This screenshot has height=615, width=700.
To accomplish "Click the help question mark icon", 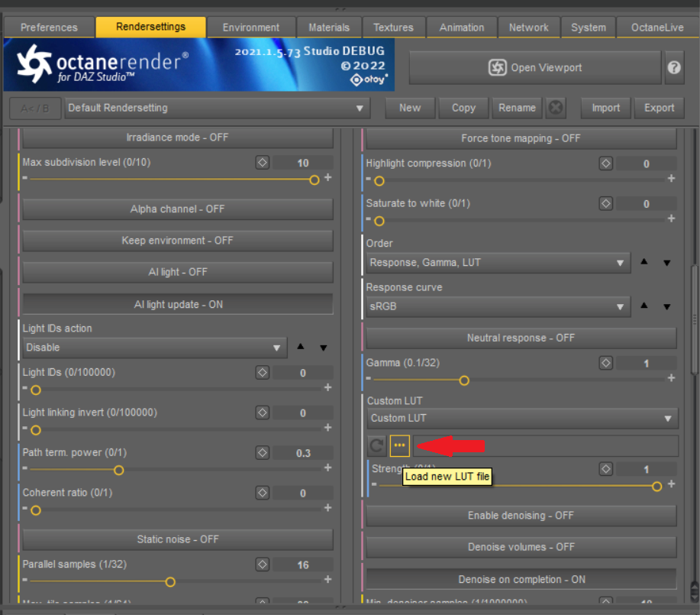I will coord(674,67).
